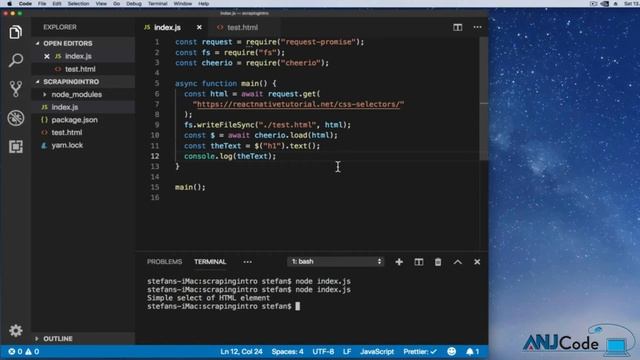Viewport: 640px width, 360px height.
Task: Open yarn.lock in the file tree
Action: (83, 145)
